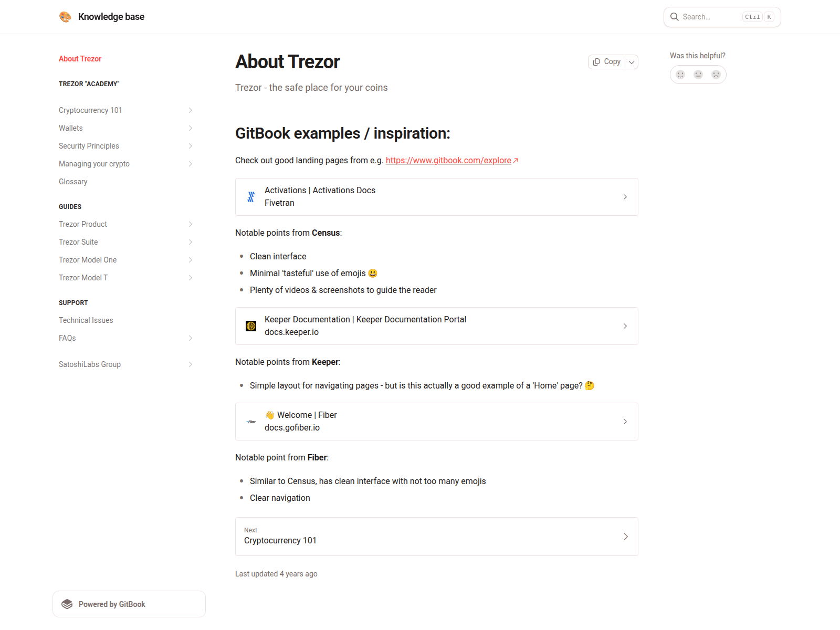The image size is (840, 630).
Task: Click the sad face feedback icon
Action: coord(716,75)
